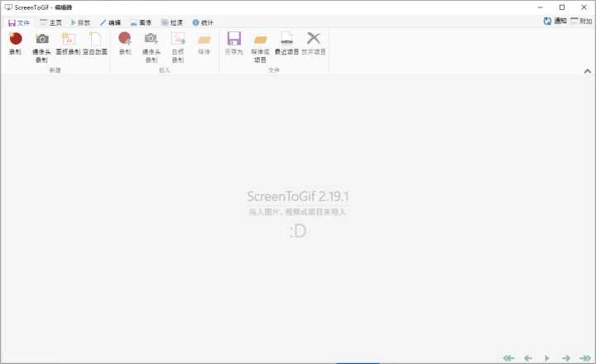Open the 统计 (Statistics) ribbon tab

pos(203,23)
